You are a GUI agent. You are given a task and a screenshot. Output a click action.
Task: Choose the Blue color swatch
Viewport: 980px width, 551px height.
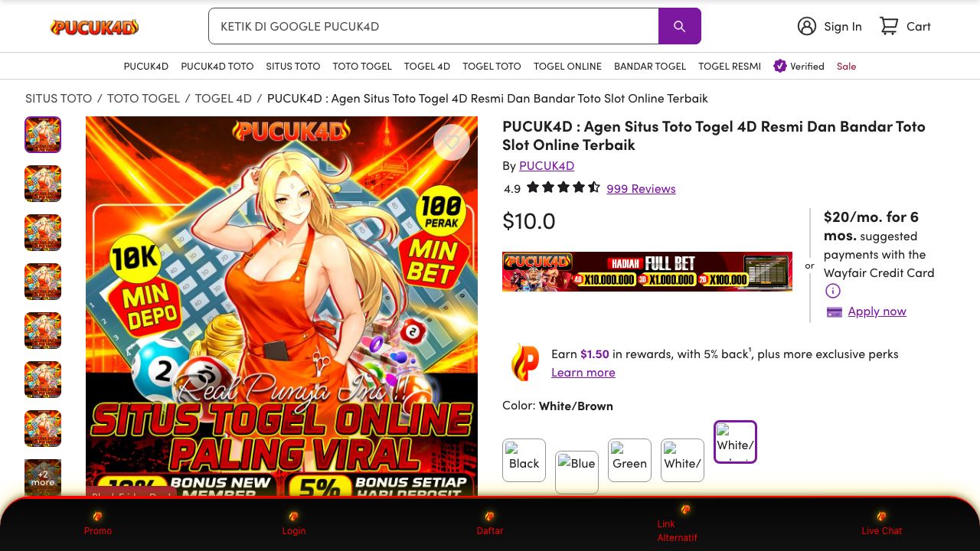point(577,472)
